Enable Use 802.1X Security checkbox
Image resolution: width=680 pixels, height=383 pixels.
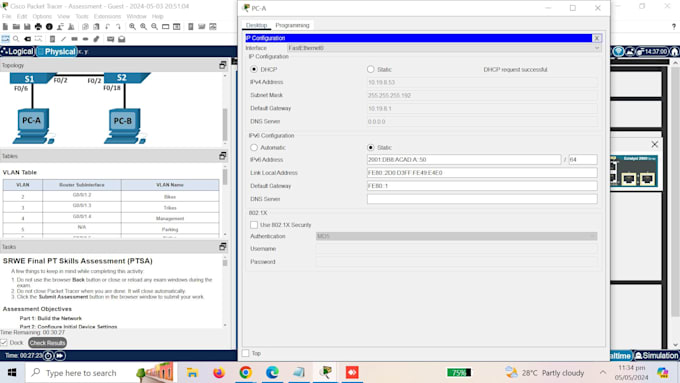pos(254,225)
